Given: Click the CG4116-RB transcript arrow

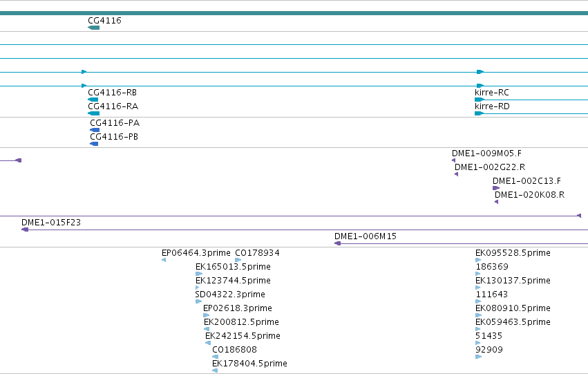Looking at the screenshot, I should click(x=93, y=100).
